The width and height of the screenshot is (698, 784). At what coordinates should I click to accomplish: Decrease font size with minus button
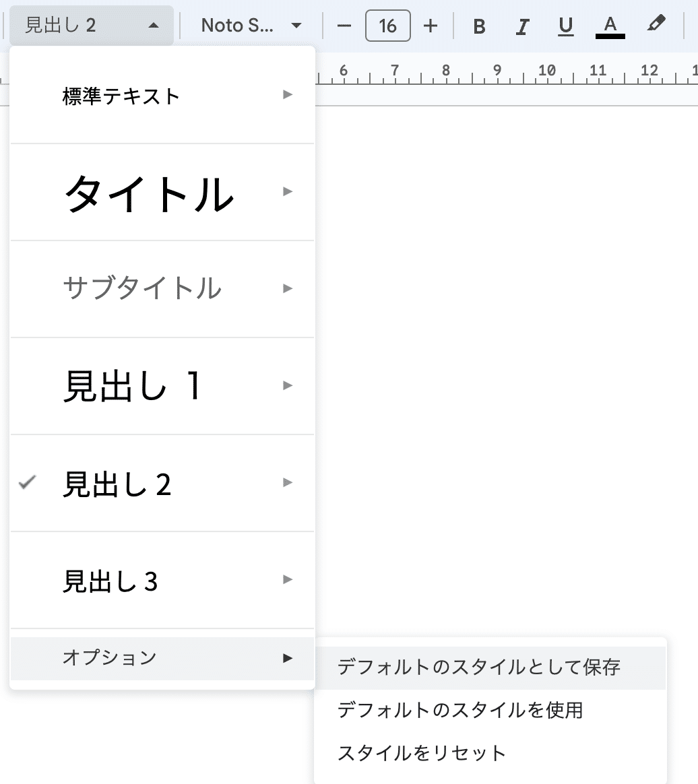point(344,26)
